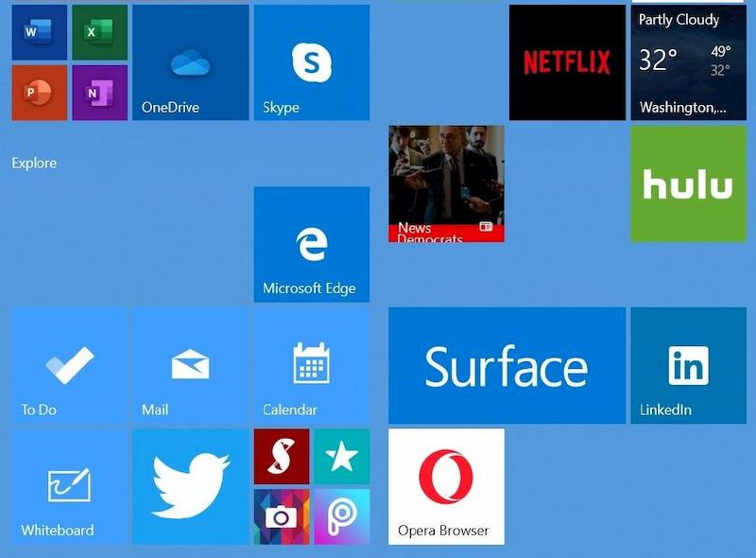Launch OneNote from the purple tile
This screenshot has width=756, height=558.
point(100,93)
